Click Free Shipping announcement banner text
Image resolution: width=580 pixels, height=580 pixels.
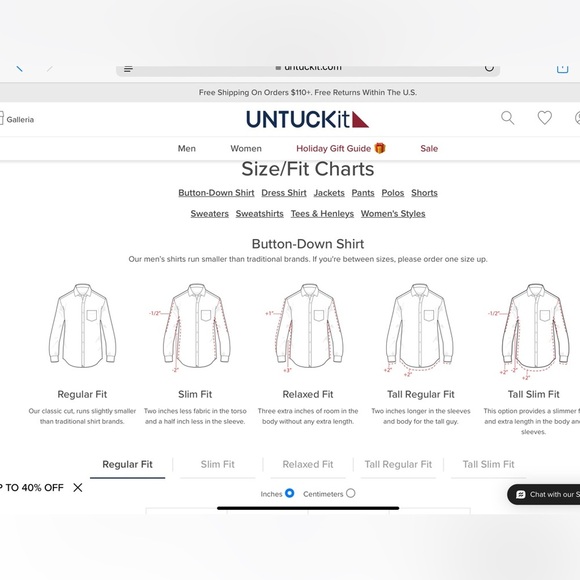click(307, 92)
